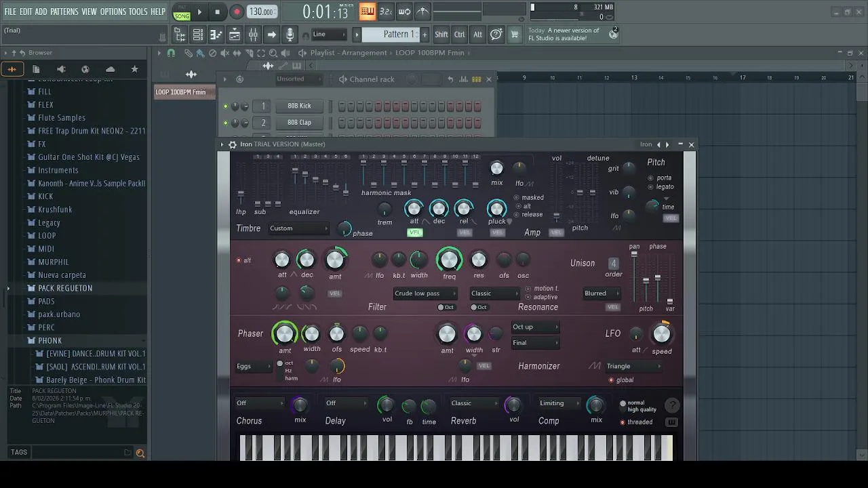868x488 pixels.
Task: Toggle the motion t. resonance option
Action: point(529,289)
